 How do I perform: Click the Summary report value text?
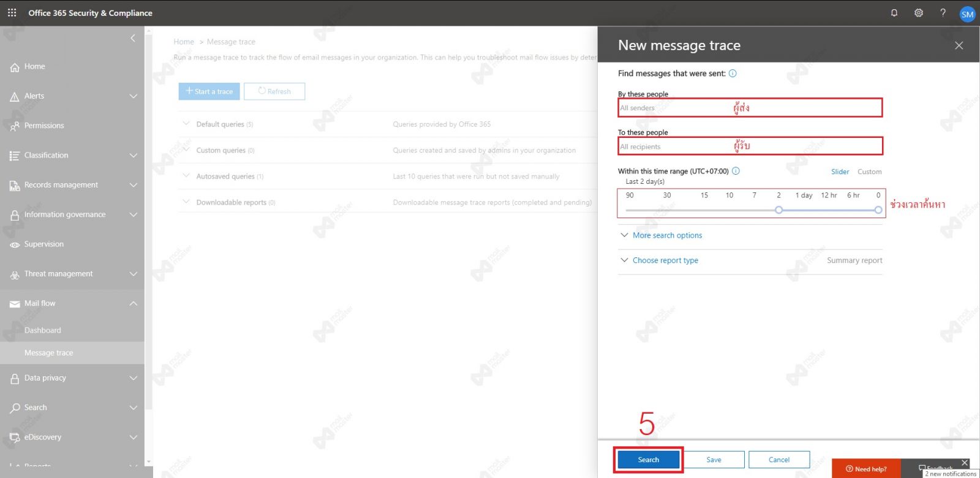[x=854, y=260]
